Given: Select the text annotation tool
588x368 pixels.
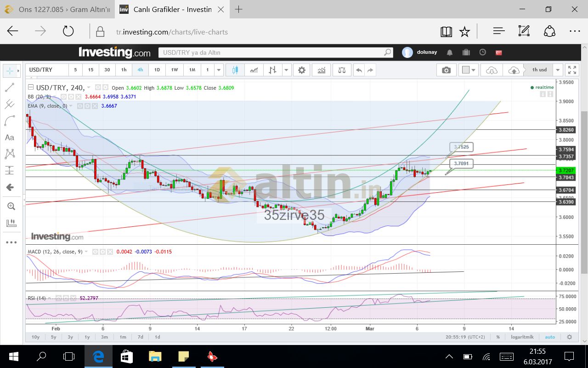Looking at the screenshot, I should [10, 137].
